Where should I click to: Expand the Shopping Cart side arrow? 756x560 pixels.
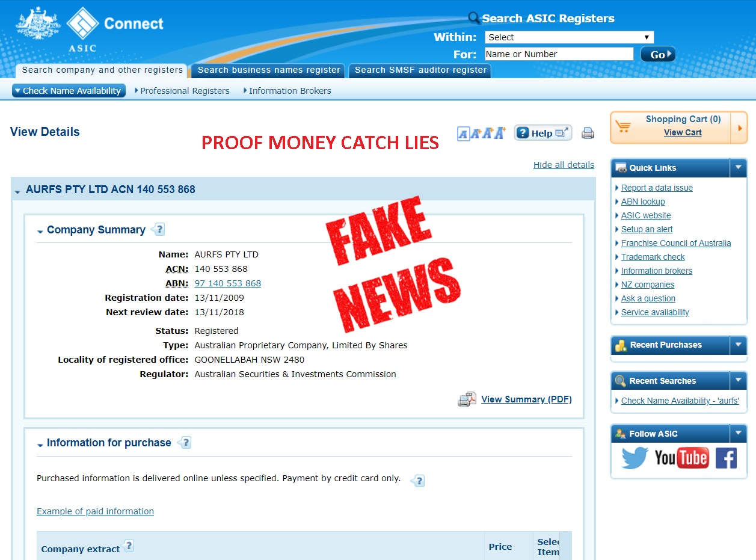(x=739, y=128)
